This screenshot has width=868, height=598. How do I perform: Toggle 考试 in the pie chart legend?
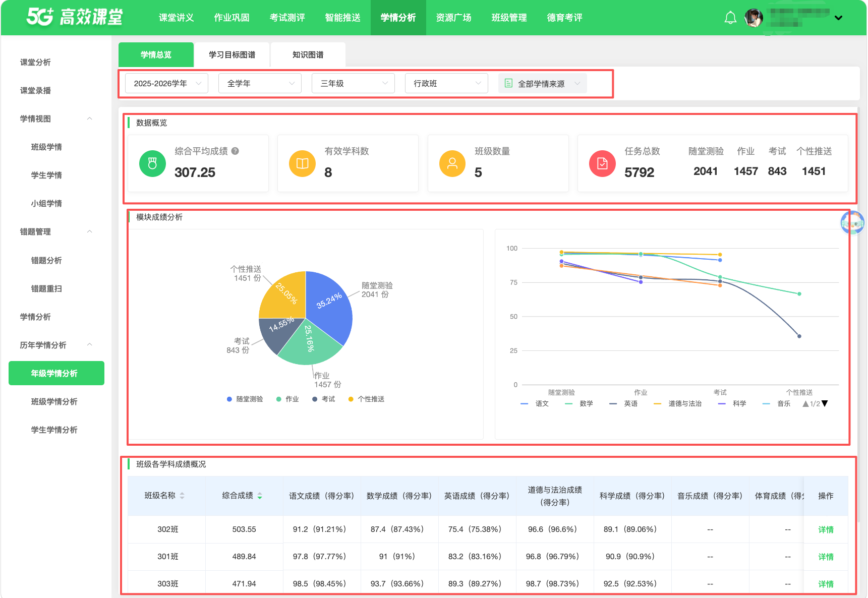323,399
